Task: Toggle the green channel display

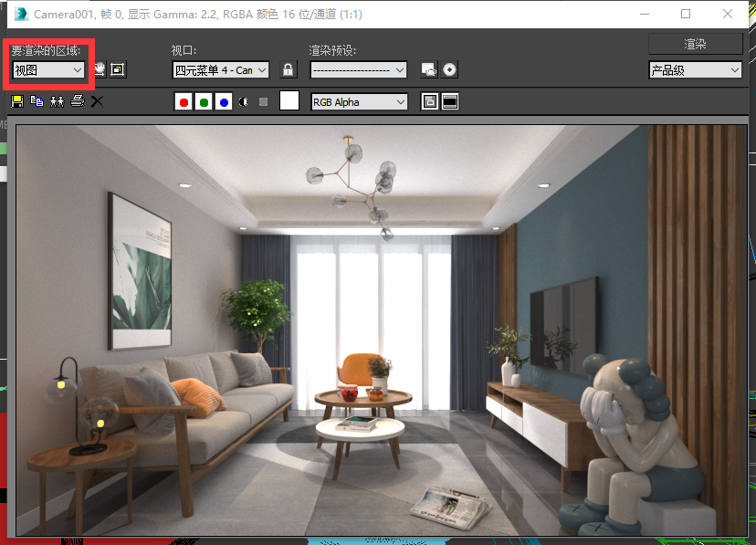Action: [204, 102]
